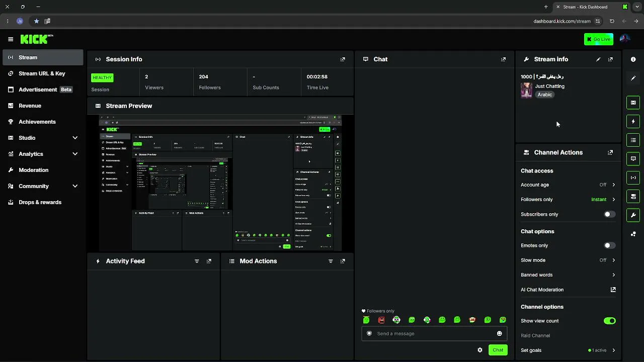Open the hamburger menu beside Kick logo

coord(11,39)
